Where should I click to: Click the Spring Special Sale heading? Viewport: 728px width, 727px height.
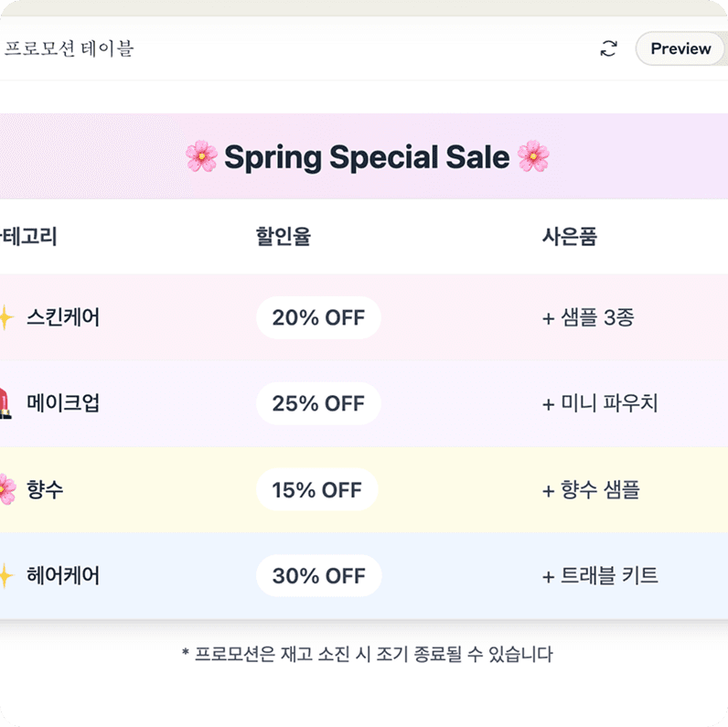click(367, 157)
